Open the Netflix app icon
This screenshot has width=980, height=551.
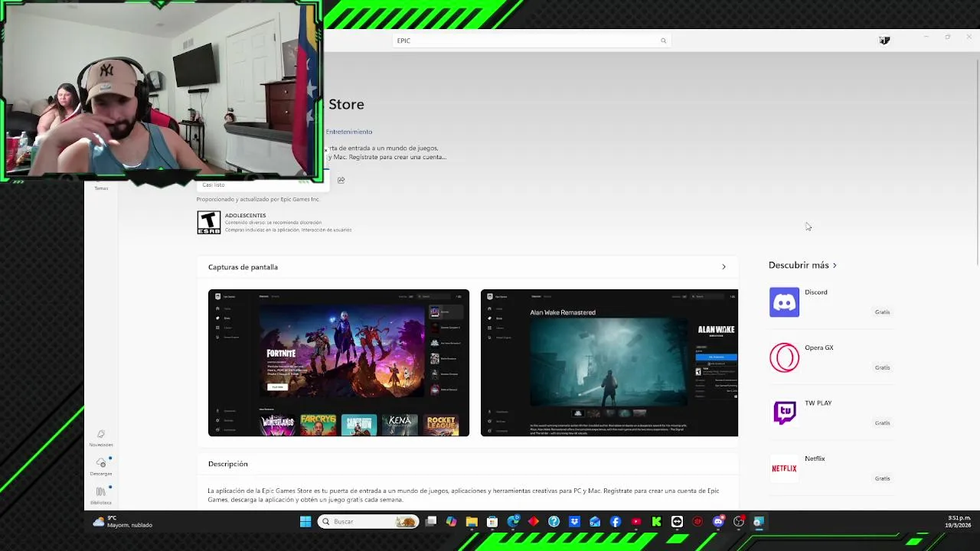coord(784,468)
